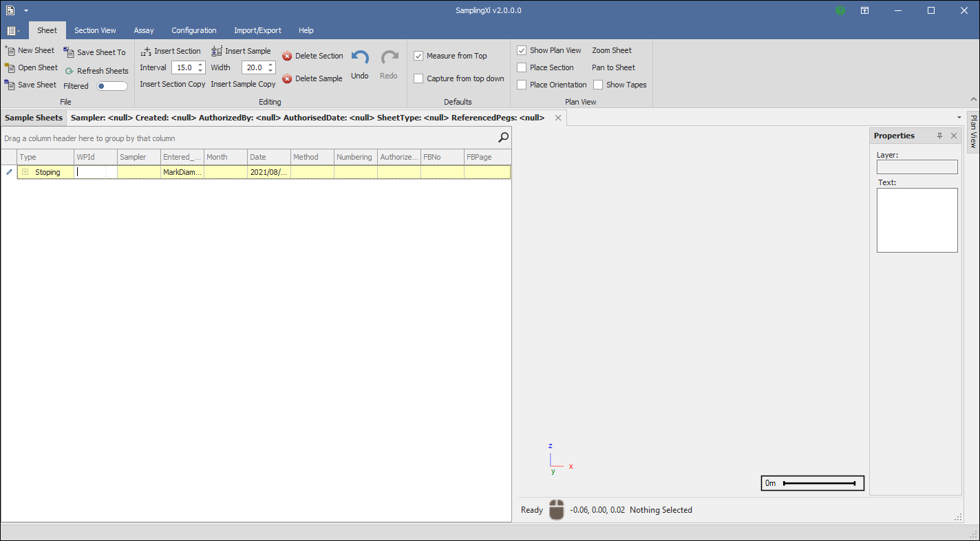
Task: Search the grid with magnifier icon
Action: (503, 138)
